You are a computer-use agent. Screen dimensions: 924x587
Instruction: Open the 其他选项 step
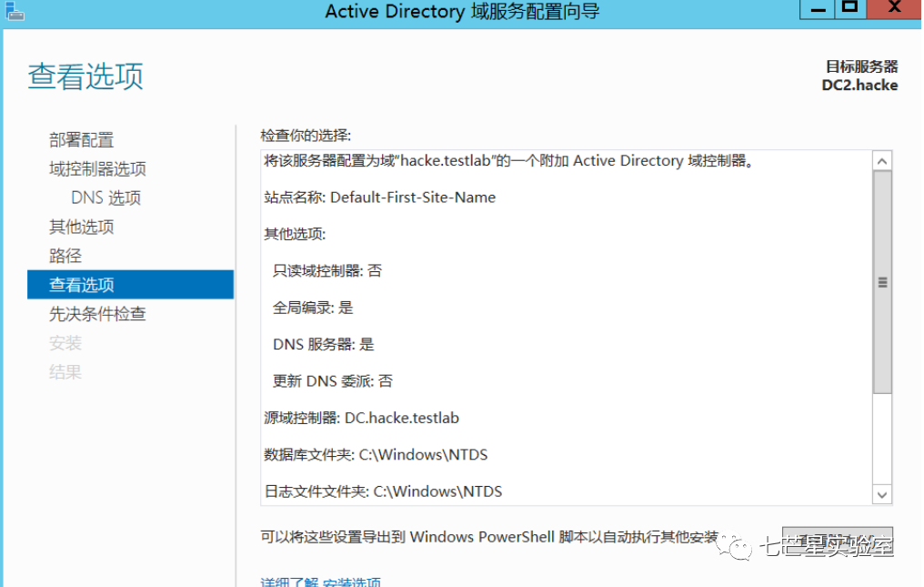81,227
